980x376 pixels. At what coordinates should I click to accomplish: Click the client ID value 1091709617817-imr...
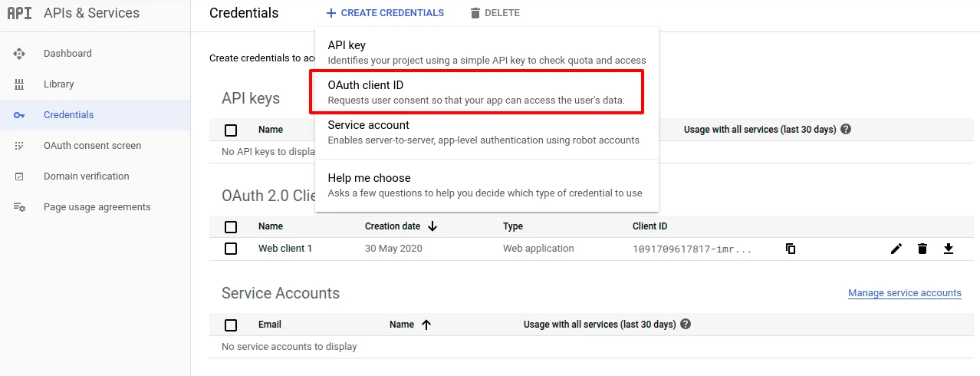point(692,249)
